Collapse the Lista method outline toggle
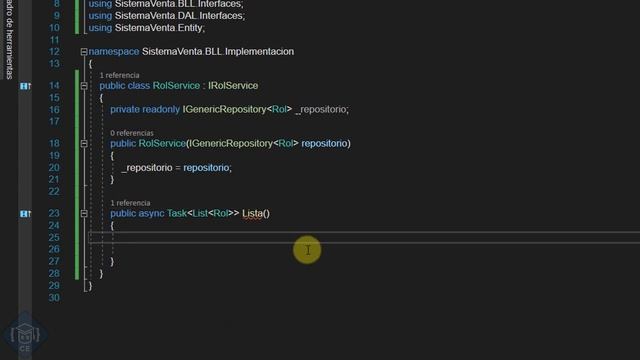This screenshot has width=640, height=360. (x=84, y=213)
